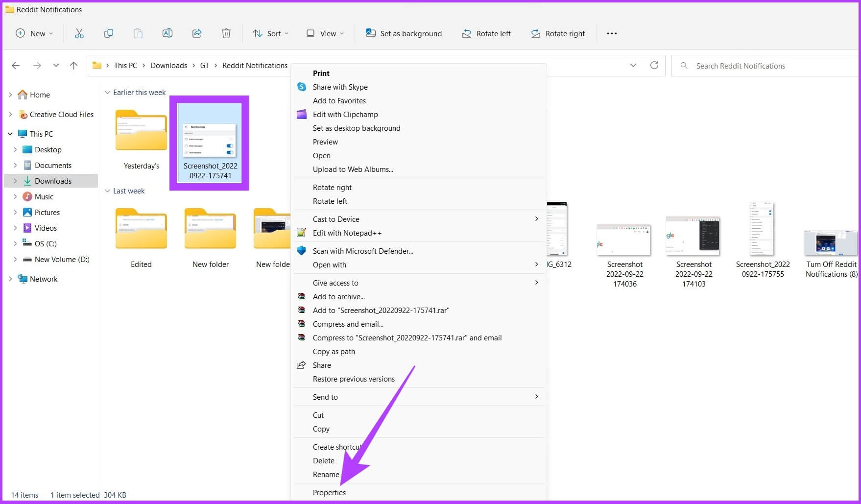Click the Delete trash icon in toolbar

(x=226, y=33)
